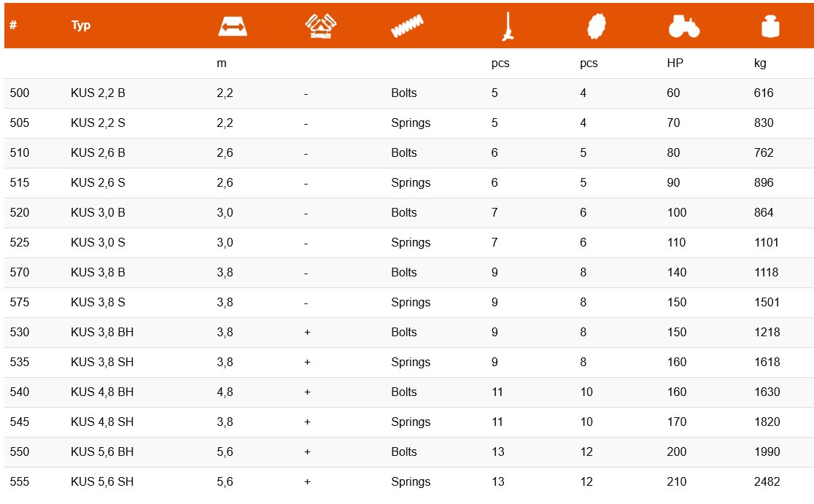Click row number 570
Viewport: 814px width, 504px height.
pyautogui.click(x=20, y=272)
